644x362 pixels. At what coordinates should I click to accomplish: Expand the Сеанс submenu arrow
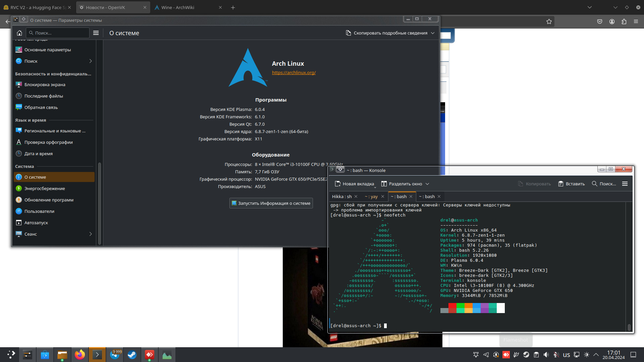pyautogui.click(x=91, y=234)
